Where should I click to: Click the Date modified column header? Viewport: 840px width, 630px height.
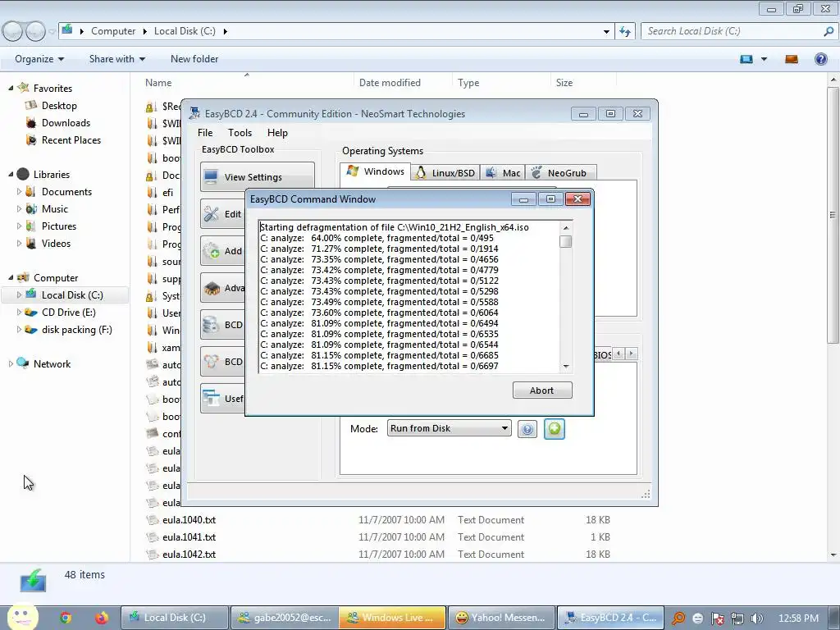click(390, 83)
